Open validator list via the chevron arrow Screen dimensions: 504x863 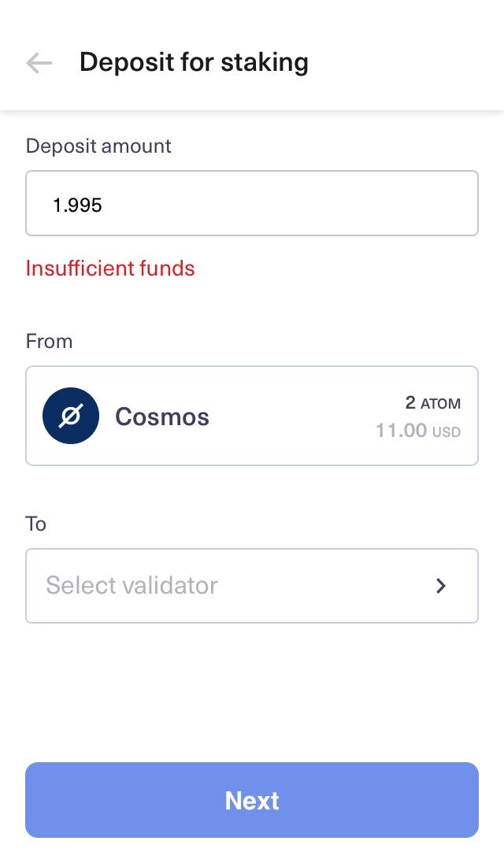click(x=441, y=586)
